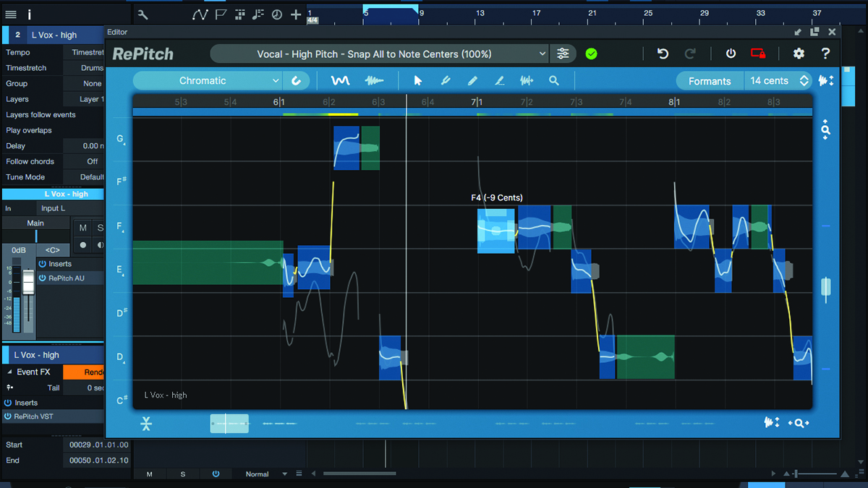
Task: Select the waveform split tool
Action: pyautogui.click(x=527, y=81)
